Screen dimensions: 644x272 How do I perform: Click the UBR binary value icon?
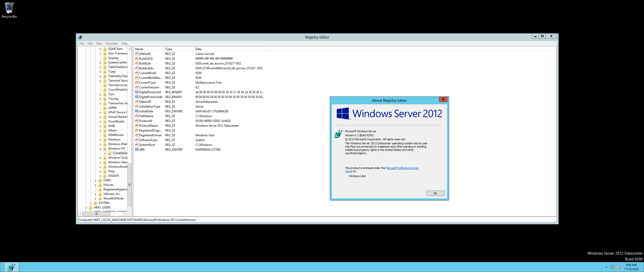[136, 149]
